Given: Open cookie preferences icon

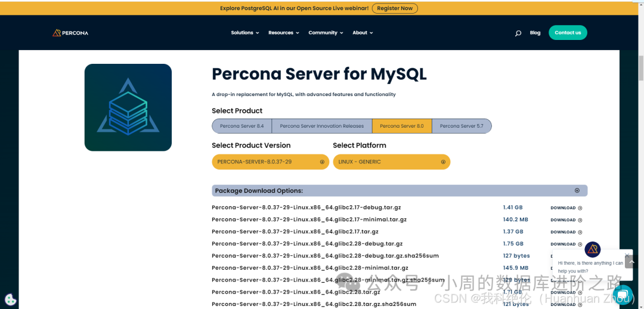Looking at the screenshot, I should click(x=10, y=299).
